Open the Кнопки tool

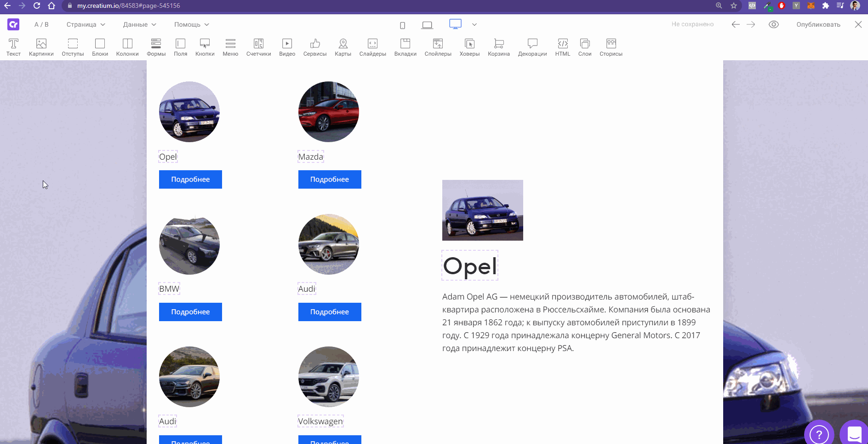(205, 47)
